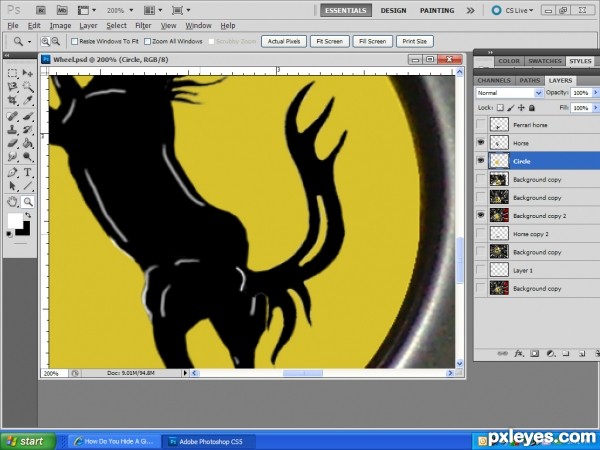Select the Paint Bucket tool
Viewport: 600px width, 450px height.
tap(28, 143)
